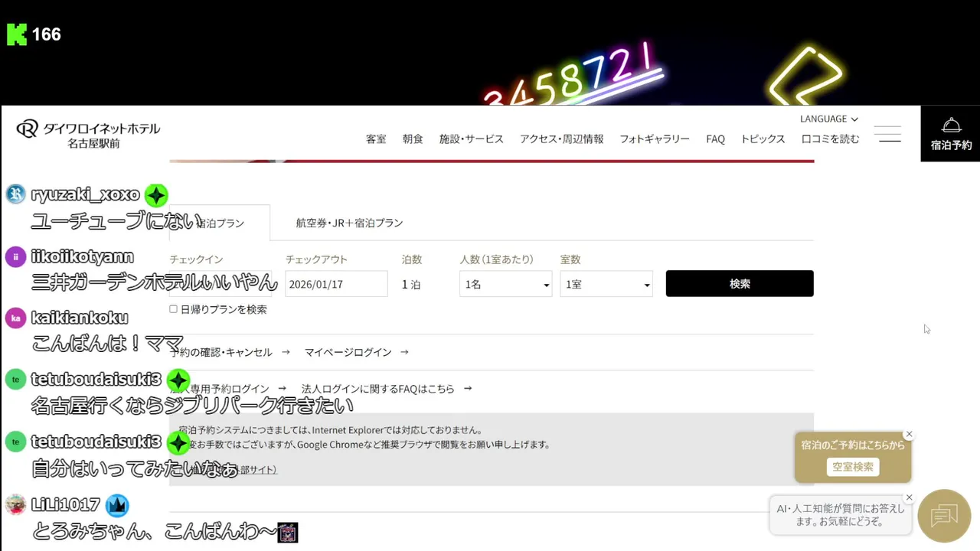
Task: Expand the LANGUAGE dropdown
Action: click(829, 119)
